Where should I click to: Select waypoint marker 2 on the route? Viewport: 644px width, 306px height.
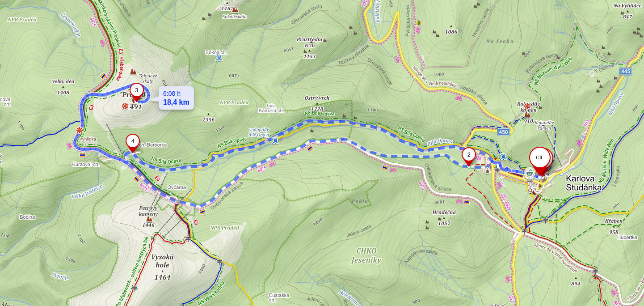pos(468,156)
